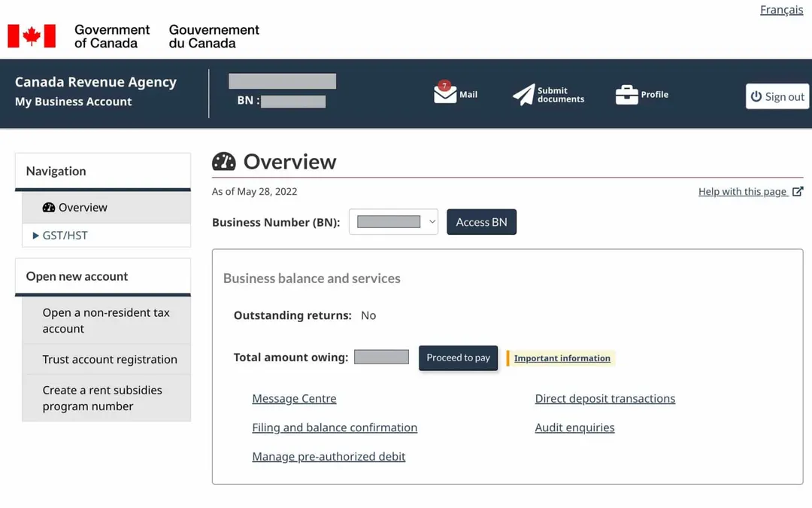
Task: Expand the GST/HST navigation item
Action: point(106,236)
